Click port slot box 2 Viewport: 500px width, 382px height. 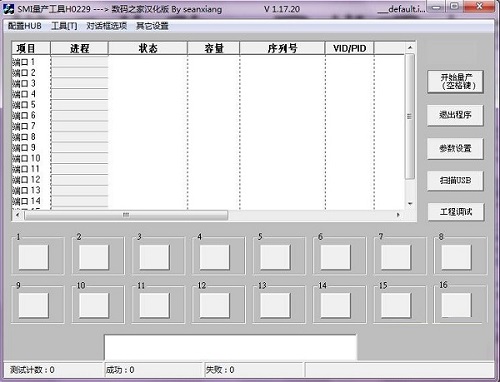pyautogui.click(x=94, y=257)
